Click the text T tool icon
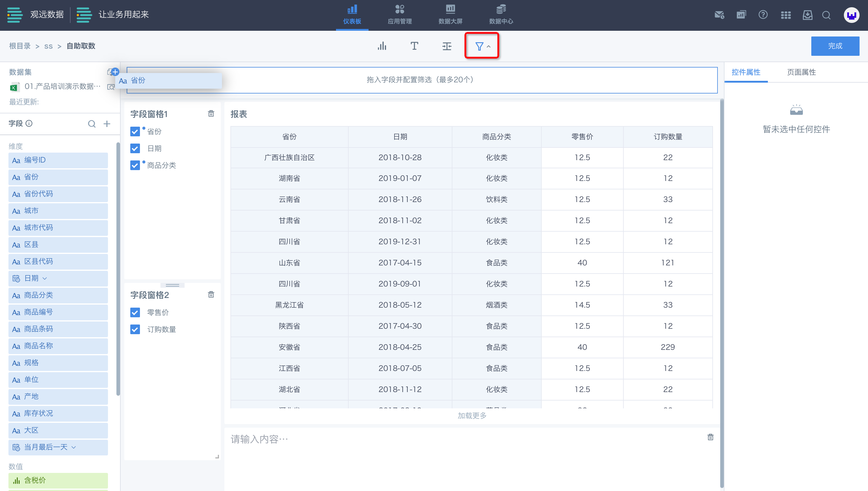This screenshot has width=868, height=491. pyautogui.click(x=414, y=46)
